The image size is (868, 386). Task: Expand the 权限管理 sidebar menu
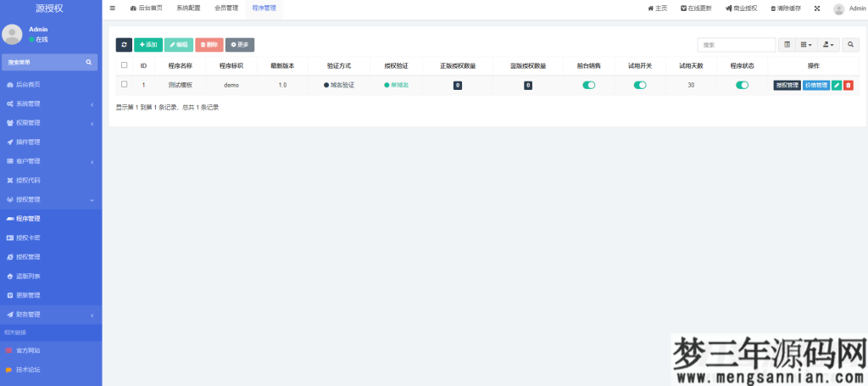pos(51,123)
